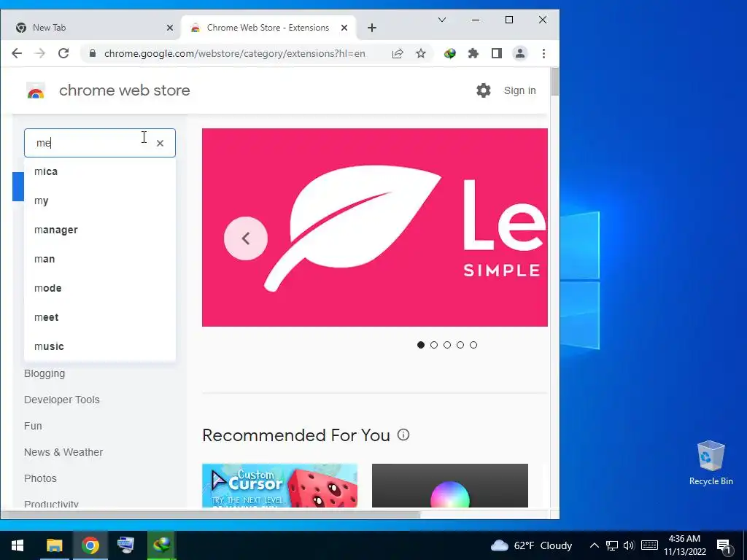Screen dimensions: 747x560
Task: Open the taskbar clock and date
Action: click(684, 545)
